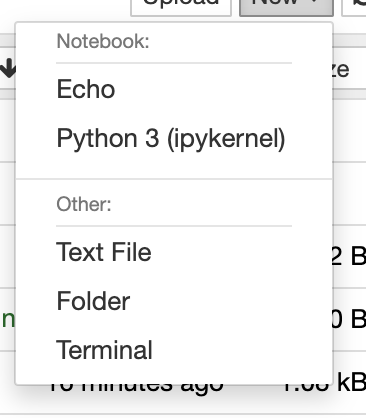Create a new Echo notebook

coord(173,89)
